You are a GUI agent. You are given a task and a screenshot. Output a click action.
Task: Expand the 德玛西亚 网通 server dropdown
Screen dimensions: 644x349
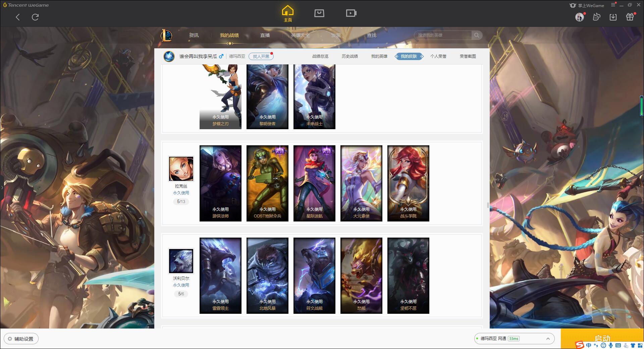tap(514, 339)
